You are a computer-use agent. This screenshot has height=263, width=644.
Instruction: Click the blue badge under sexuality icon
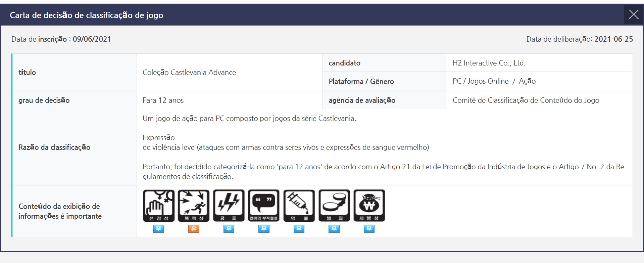159,229
